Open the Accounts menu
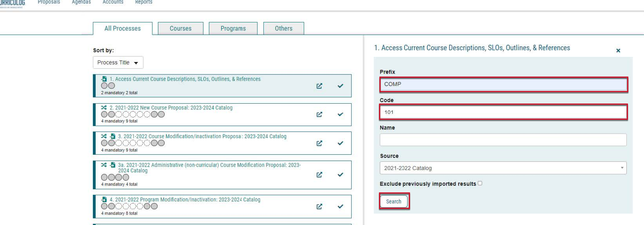This screenshot has height=225, width=644. (113, 2)
